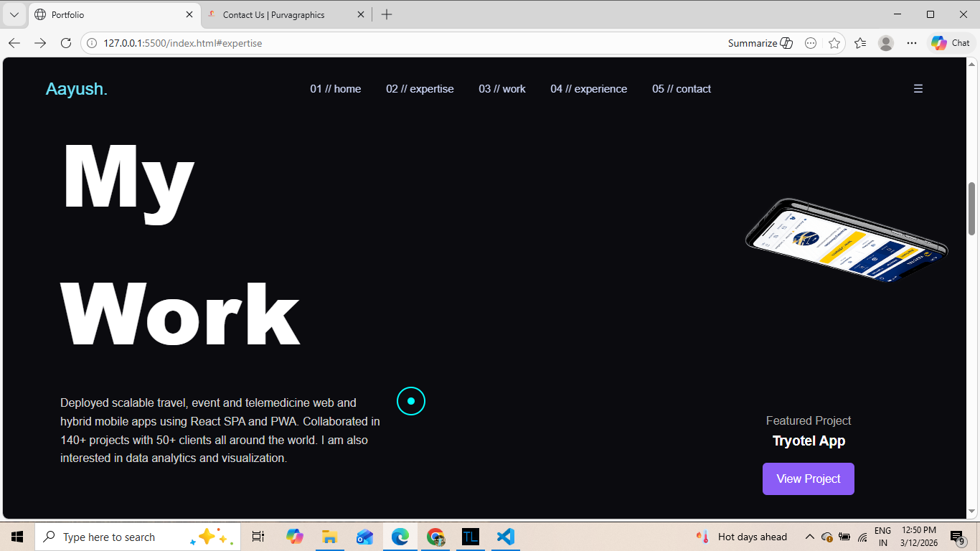Open browser Settings and more ellipsis
Screen dimensions: 980x551
[x=912, y=43]
